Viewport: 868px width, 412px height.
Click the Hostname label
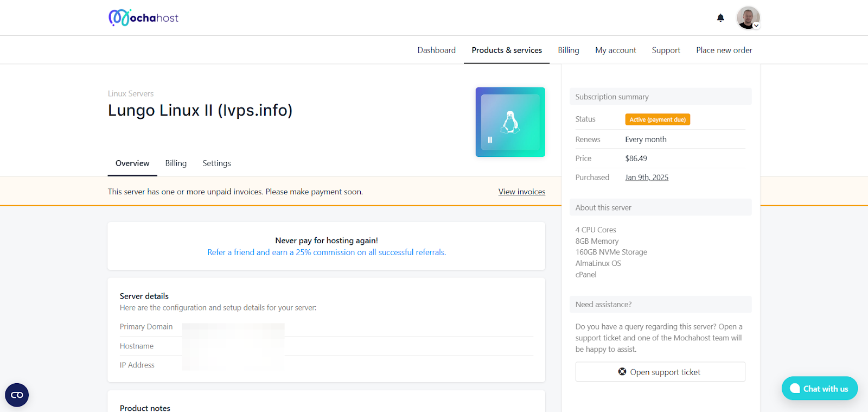click(137, 346)
